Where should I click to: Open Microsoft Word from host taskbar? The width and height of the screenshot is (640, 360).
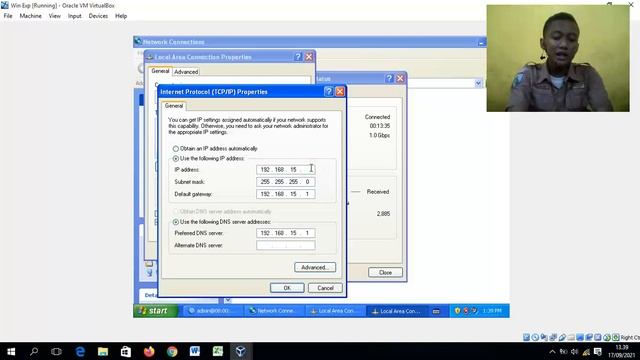click(195, 351)
